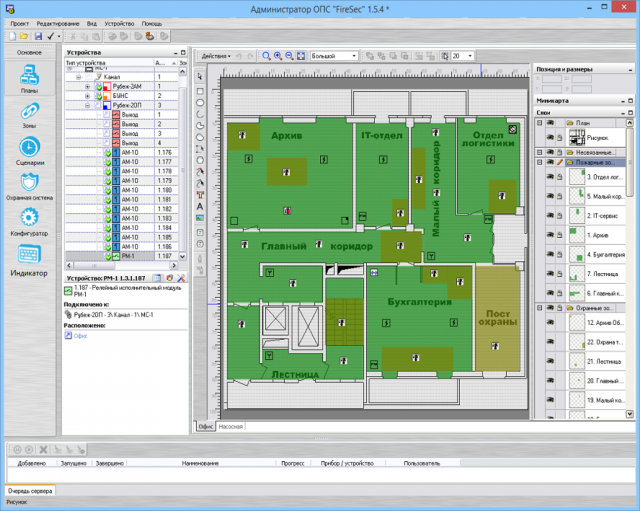The height and width of the screenshot is (511, 640).
Task: Click the properties icon next to PM-1 header
Action: click(x=157, y=278)
